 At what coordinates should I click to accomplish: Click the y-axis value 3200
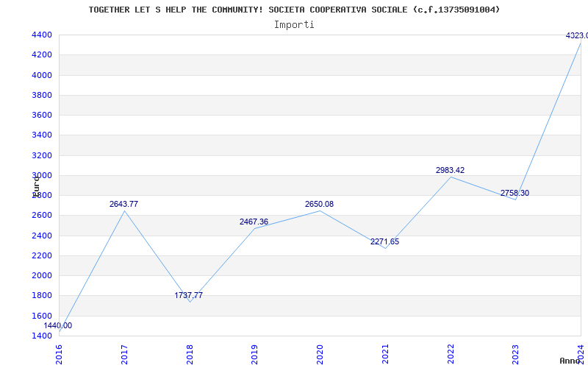point(42,155)
